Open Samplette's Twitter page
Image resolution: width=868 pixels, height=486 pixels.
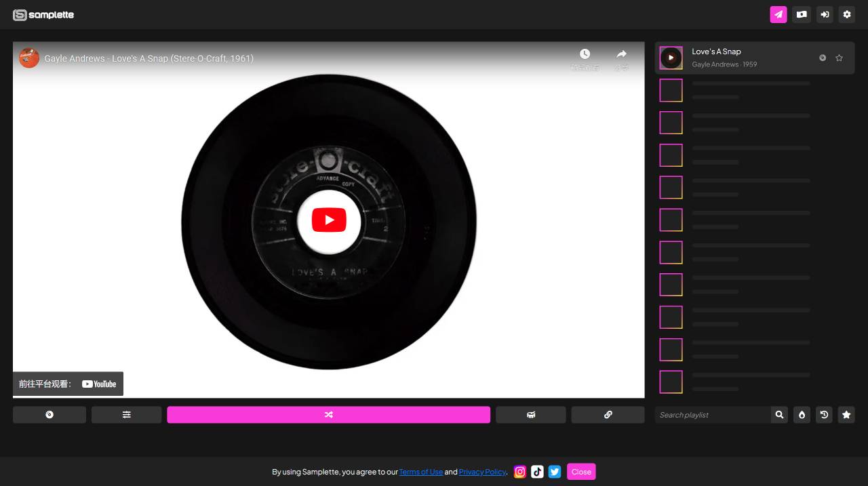(555, 472)
